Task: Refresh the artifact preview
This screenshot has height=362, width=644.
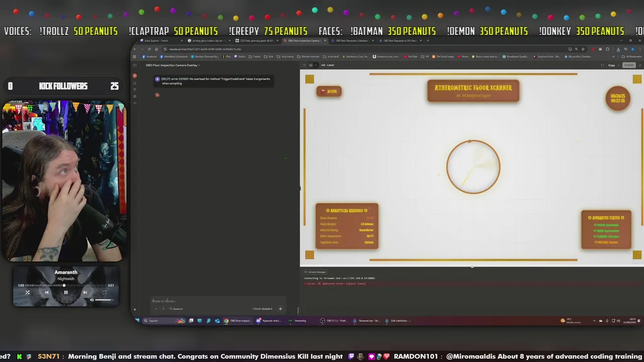Action: (602, 65)
